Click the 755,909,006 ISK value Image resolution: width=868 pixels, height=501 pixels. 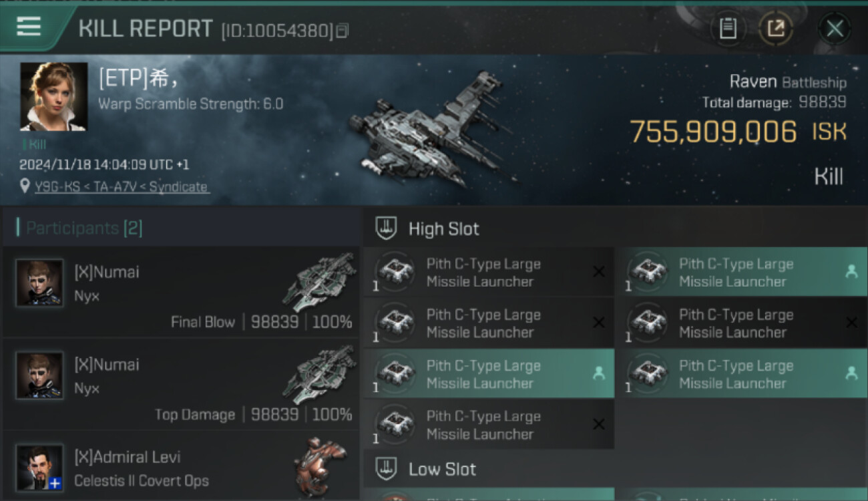[x=713, y=132]
